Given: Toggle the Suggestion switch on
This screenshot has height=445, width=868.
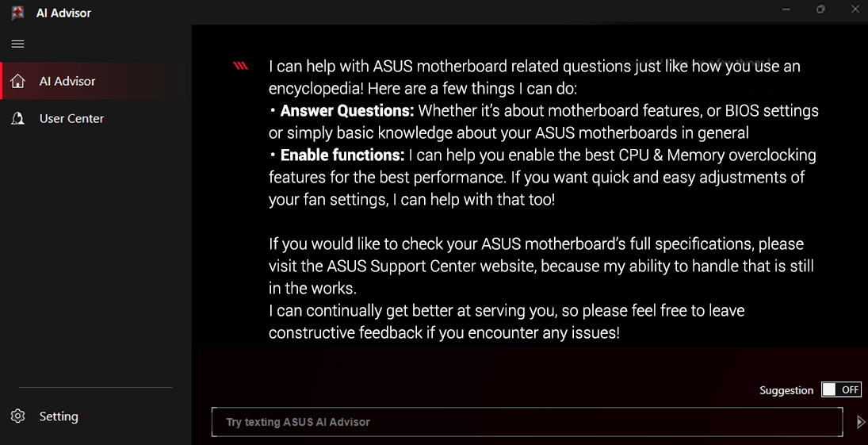Looking at the screenshot, I should click(x=841, y=389).
